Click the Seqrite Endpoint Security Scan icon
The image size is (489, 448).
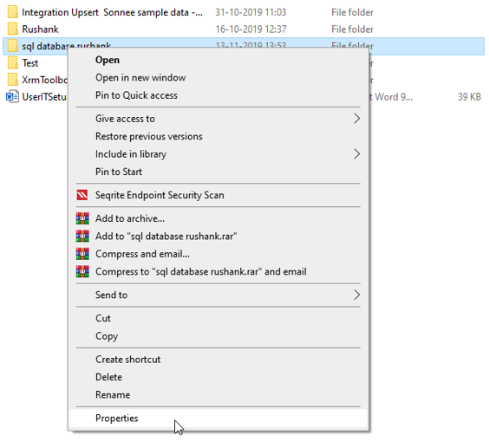point(82,195)
